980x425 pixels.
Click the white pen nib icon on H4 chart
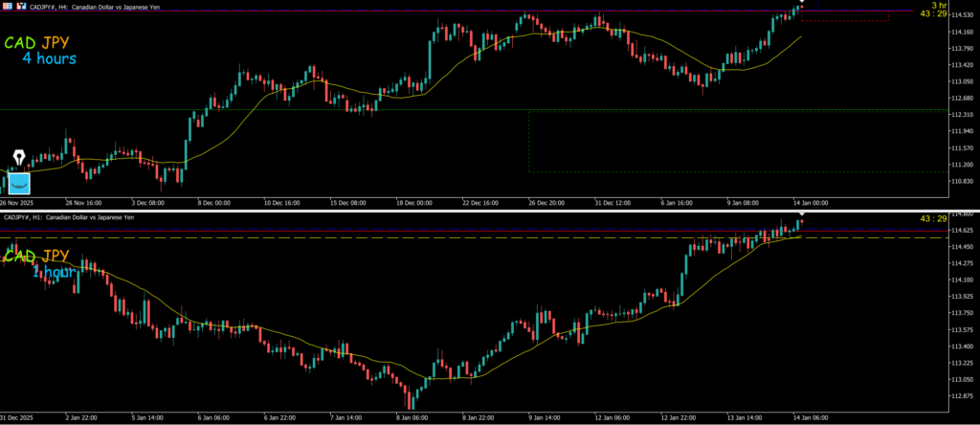click(18, 158)
